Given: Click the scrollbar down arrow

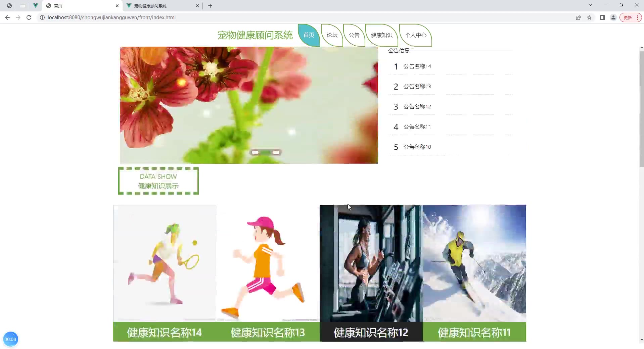Looking at the screenshot, I should coord(642,340).
